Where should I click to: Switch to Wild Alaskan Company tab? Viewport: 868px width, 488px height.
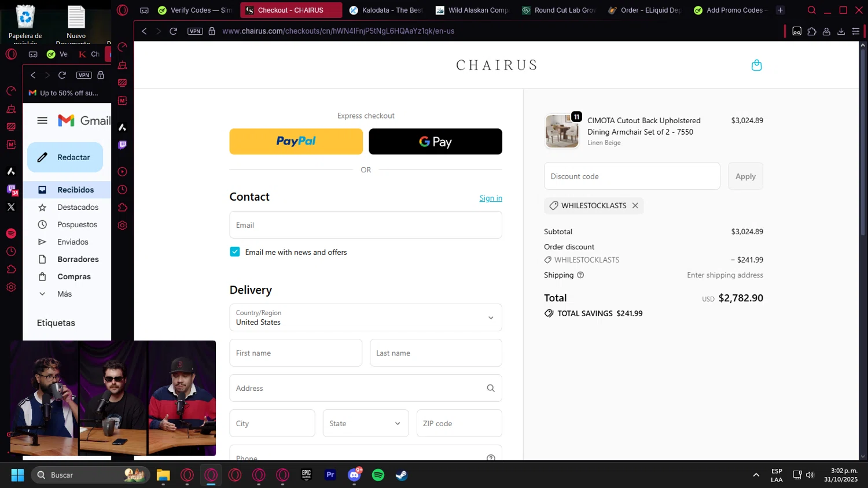pyautogui.click(x=472, y=10)
